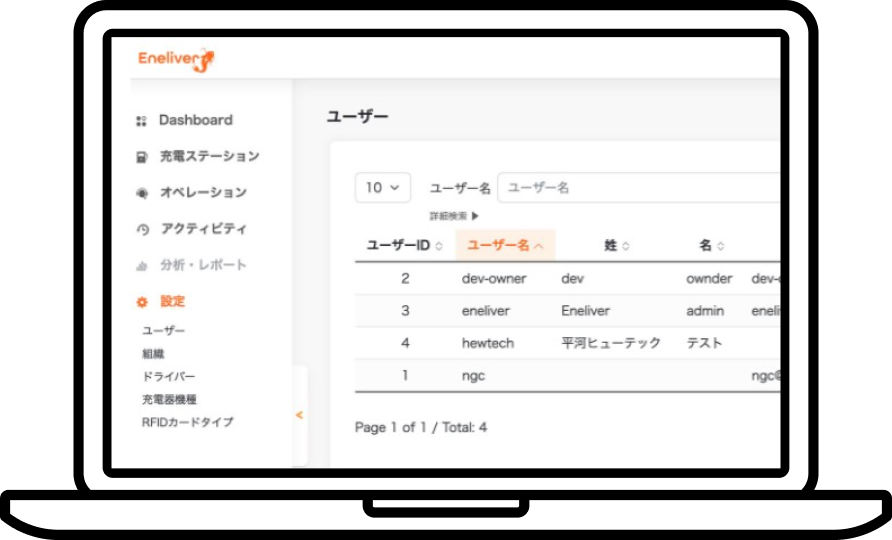Click the 分析・レポート chart icon
Viewport: 892px width, 540px height.
coord(142,266)
